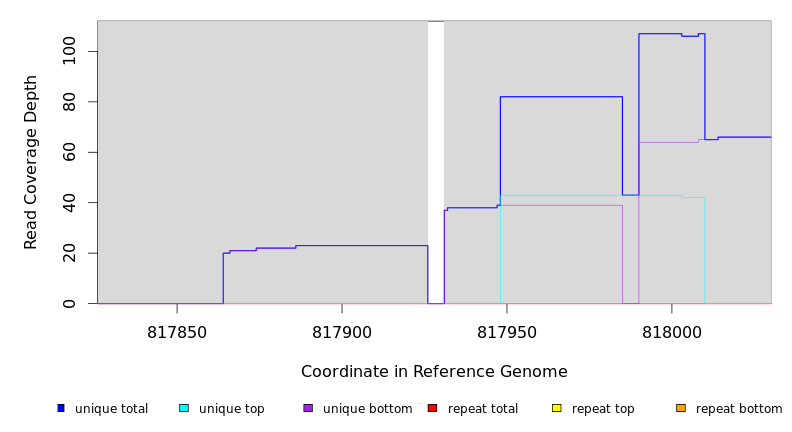Click the purple unique bottom legend swatch
792x432 pixels.
point(308,408)
